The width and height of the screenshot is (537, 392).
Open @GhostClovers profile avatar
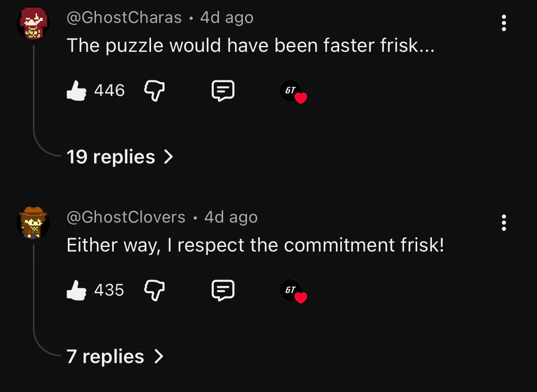click(32, 223)
